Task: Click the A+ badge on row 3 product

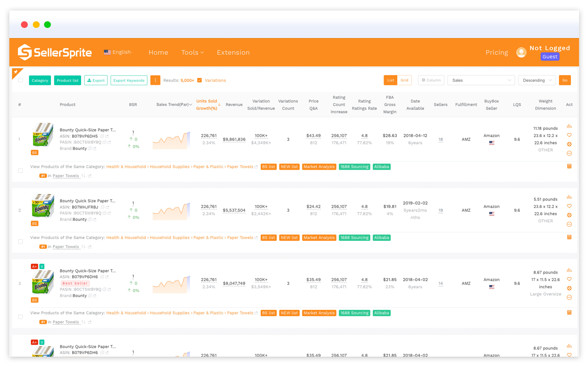Action: coord(34,266)
